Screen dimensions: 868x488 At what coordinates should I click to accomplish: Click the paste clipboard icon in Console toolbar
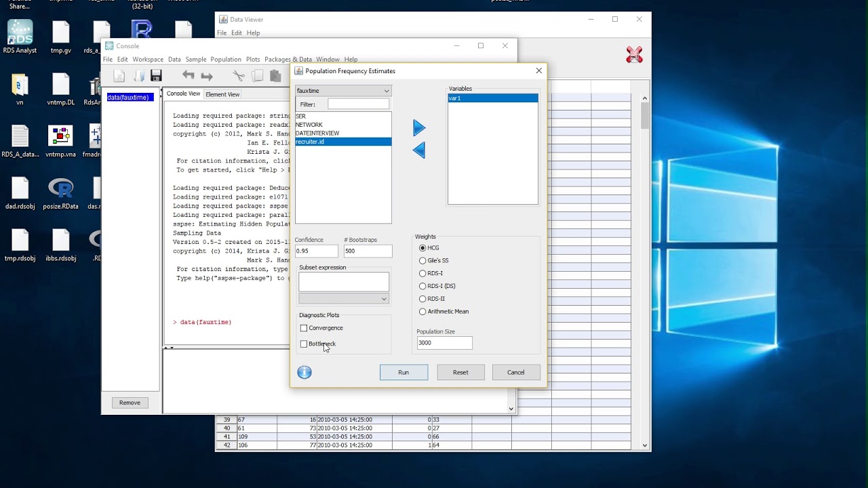[x=275, y=76]
